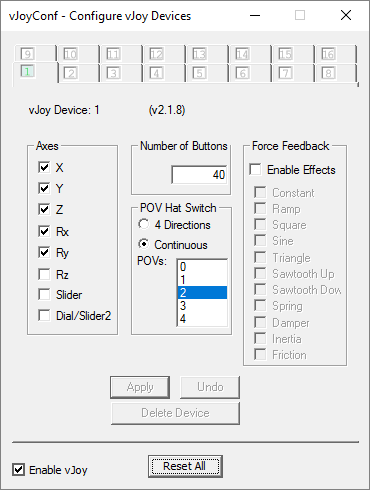Open device tab 14
Screen dimensions: 370x490
click(250, 54)
